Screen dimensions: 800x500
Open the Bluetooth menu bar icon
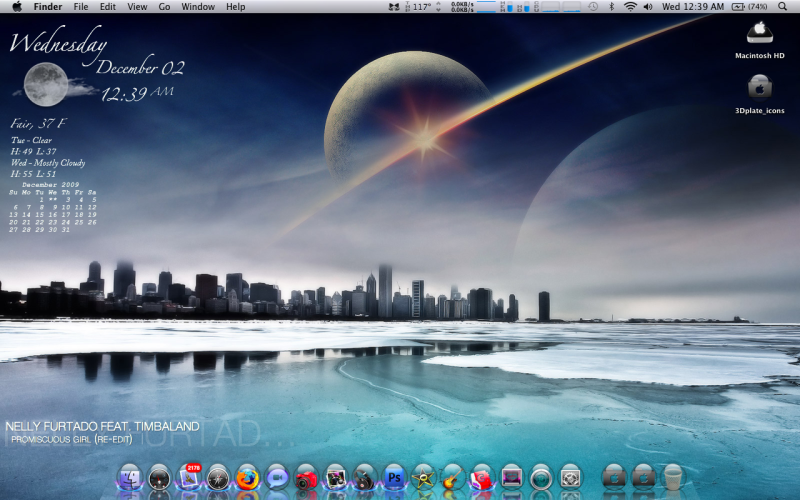pos(612,7)
